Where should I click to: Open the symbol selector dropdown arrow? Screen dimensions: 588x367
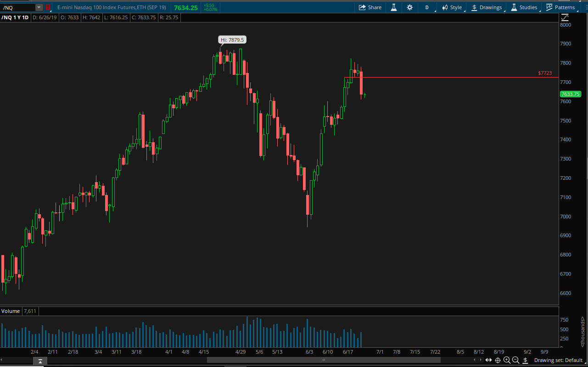pos(39,7)
